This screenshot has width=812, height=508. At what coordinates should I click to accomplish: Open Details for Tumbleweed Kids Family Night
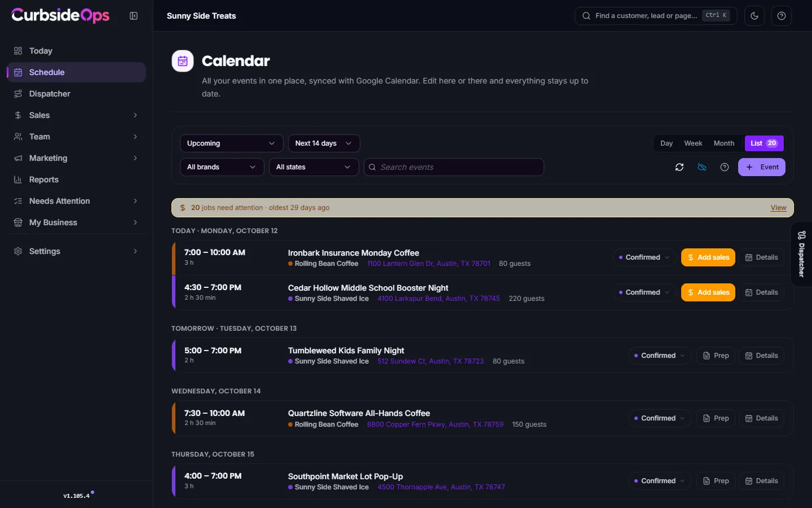(x=761, y=356)
